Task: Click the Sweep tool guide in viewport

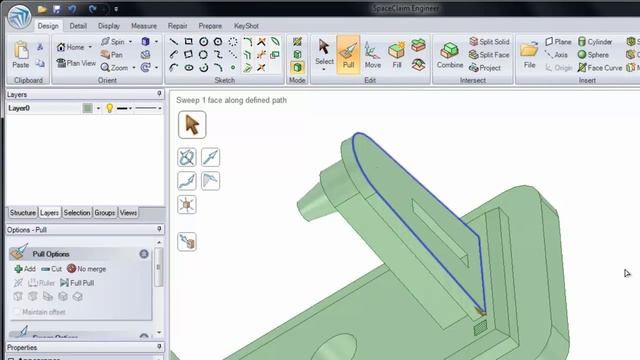Action: 187,181
